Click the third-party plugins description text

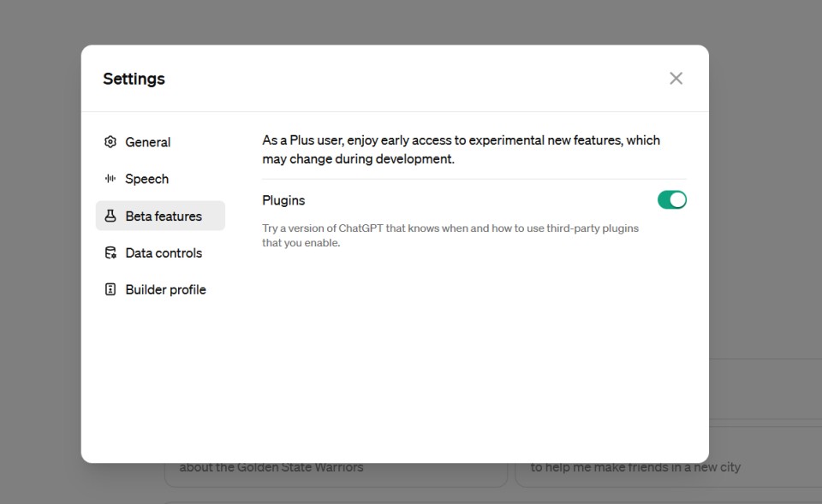click(450, 235)
